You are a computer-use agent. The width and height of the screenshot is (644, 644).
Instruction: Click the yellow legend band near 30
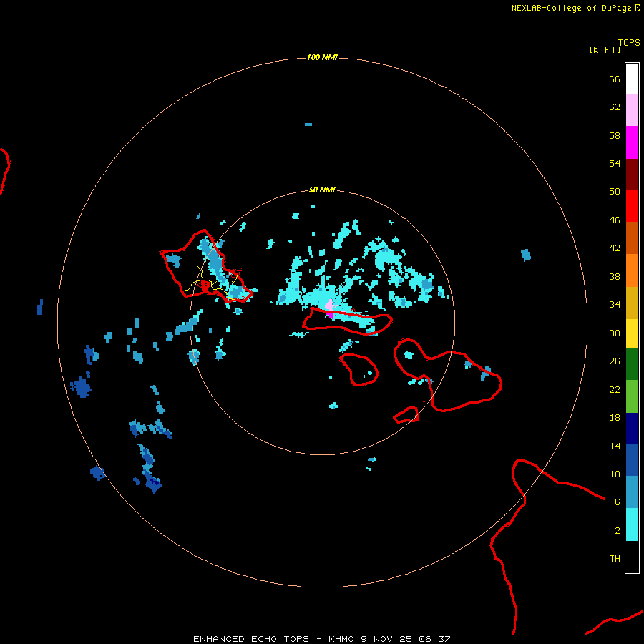coord(632,333)
